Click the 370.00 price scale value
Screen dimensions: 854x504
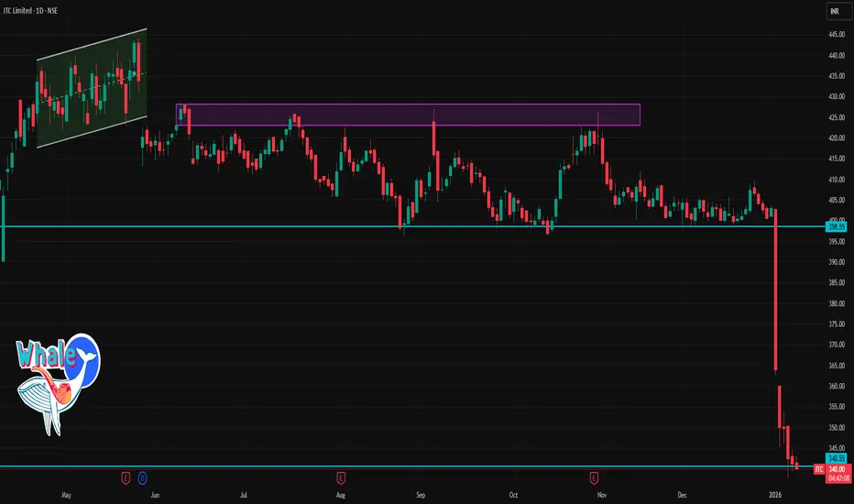[837, 345]
